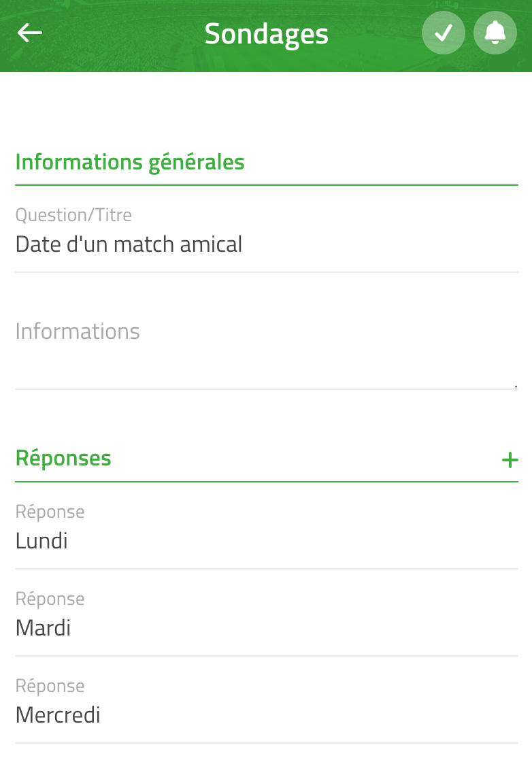
Task: Click the Réponse label above Mercredi
Action: 50,685
